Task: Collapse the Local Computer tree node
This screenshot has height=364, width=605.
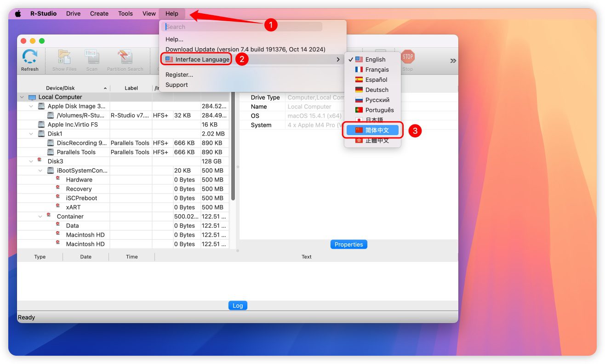Action: point(22,97)
